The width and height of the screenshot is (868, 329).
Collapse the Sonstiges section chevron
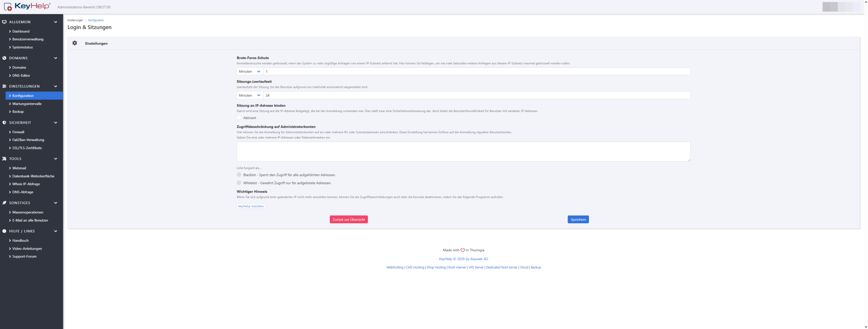(x=56, y=203)
